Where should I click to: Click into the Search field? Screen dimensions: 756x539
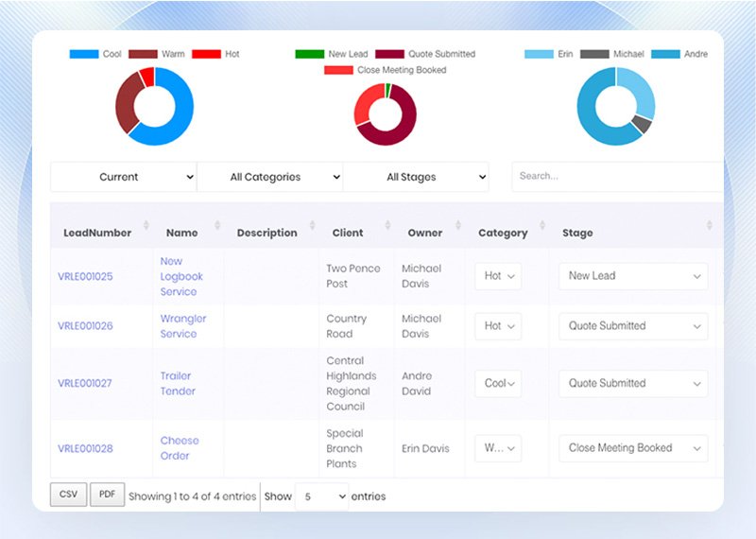pos(614,176)
